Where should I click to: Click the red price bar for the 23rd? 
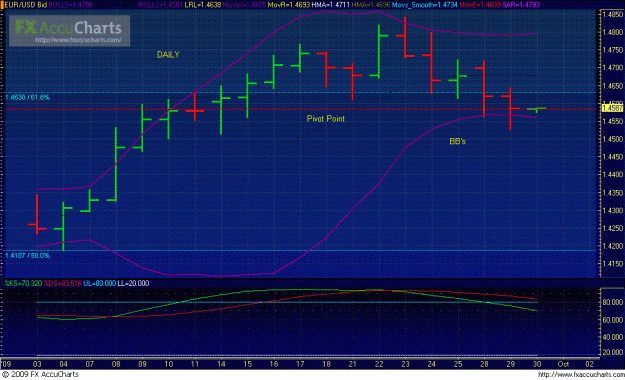(x=405, y=37)
